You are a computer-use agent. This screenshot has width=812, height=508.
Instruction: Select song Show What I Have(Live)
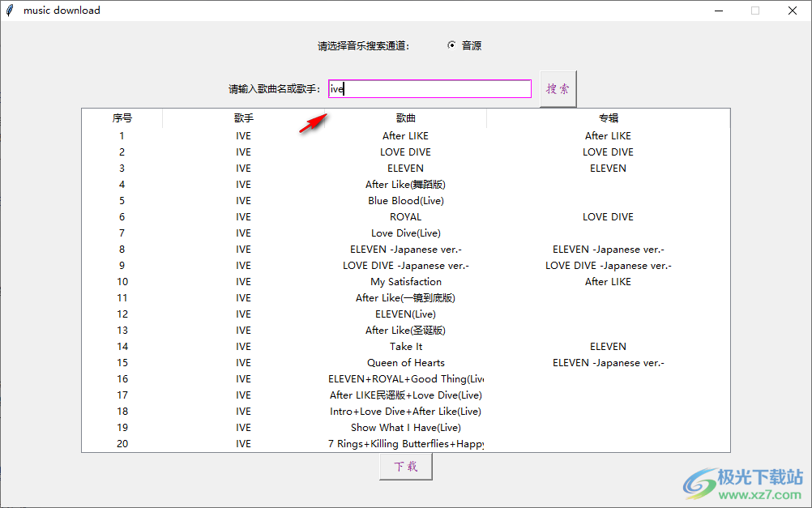[x=405, y=428]
